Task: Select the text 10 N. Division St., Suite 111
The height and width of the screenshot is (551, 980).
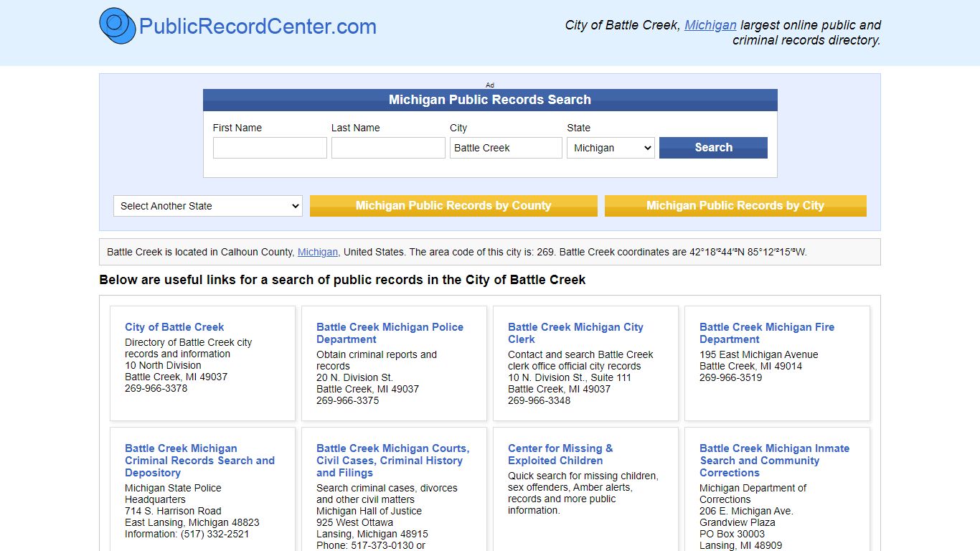Action: click(570, 377)
